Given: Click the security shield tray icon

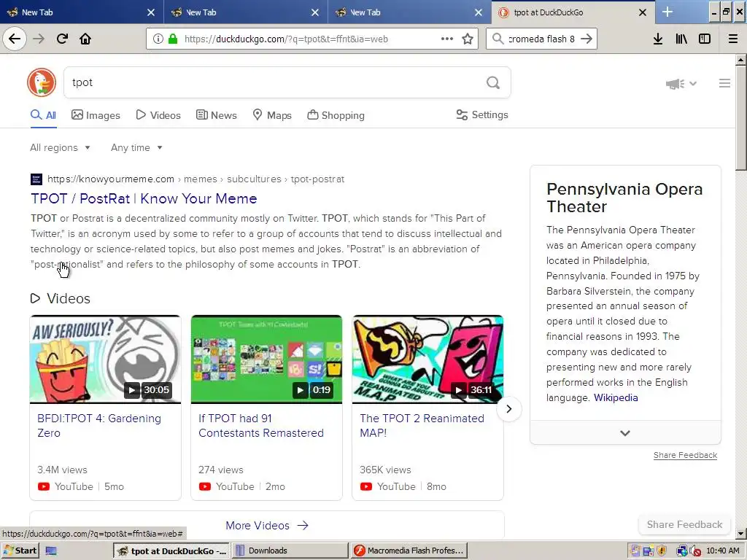Looking at the screenshot, I should [662, 551].
